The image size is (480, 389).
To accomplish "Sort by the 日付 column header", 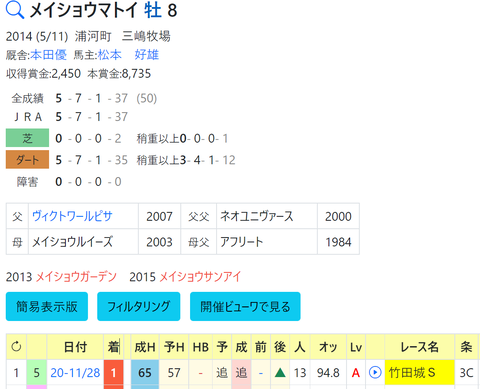I will pyautogui.click(x=75, y=347).
